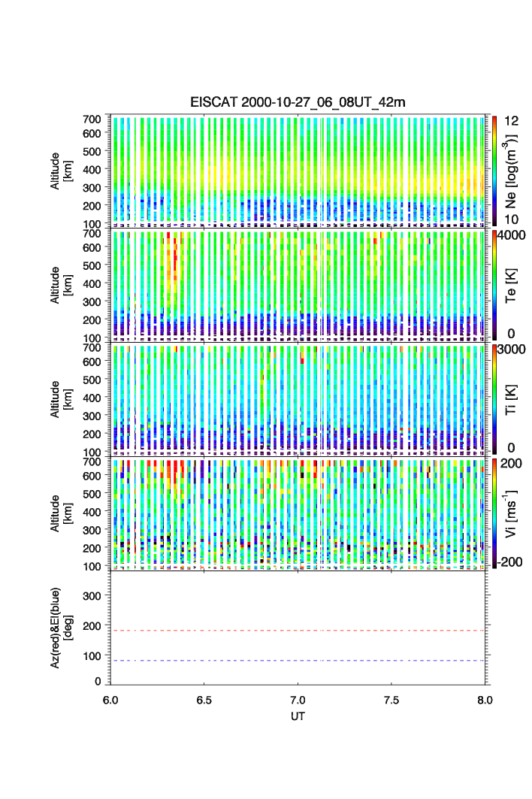This screenshot has width=532, height=799.
Task: Click the Ne electron density color bar
Action: coord(494,171)
